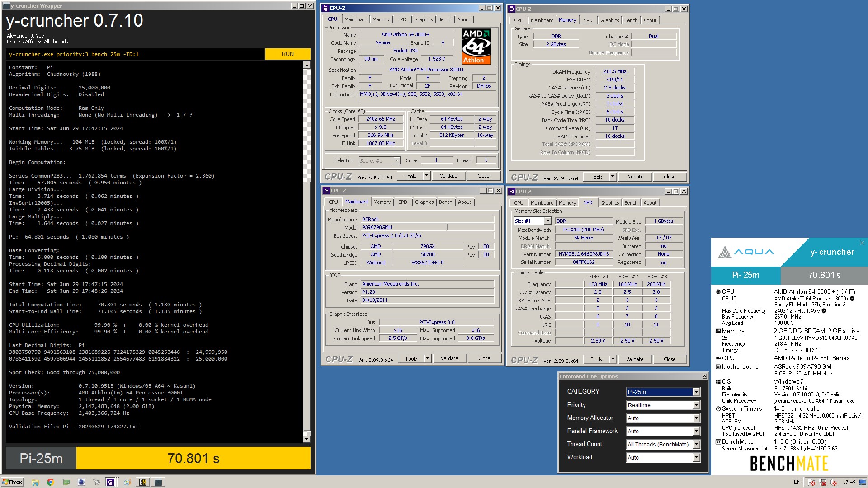Open the Priority dropdown set to Realtime

696,405
